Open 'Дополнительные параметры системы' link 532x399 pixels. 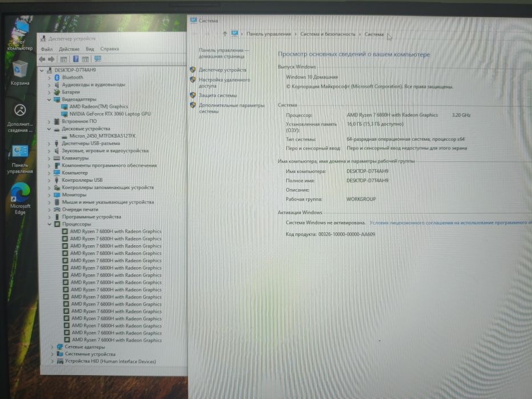[x=232, y=108]
